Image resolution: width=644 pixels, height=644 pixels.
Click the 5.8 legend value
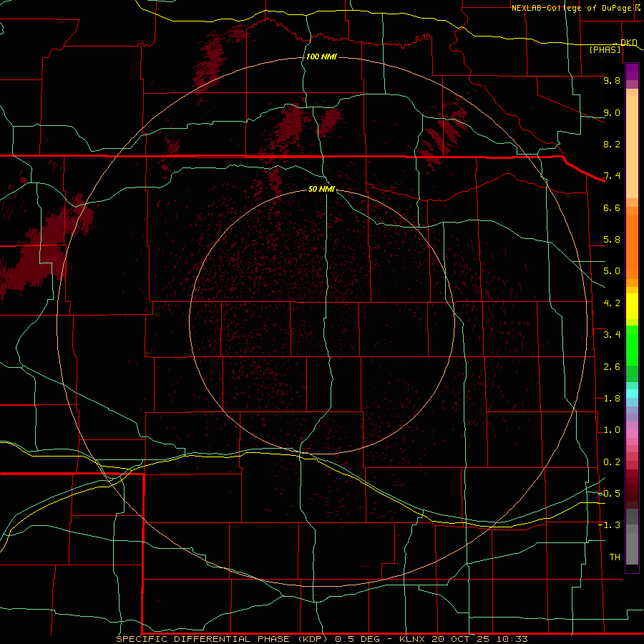(612, 240)
